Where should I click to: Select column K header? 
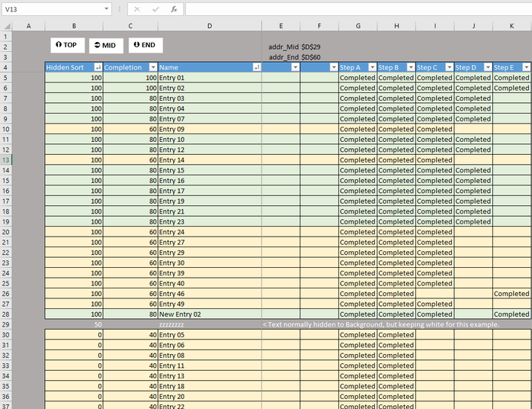coord(511,26)
